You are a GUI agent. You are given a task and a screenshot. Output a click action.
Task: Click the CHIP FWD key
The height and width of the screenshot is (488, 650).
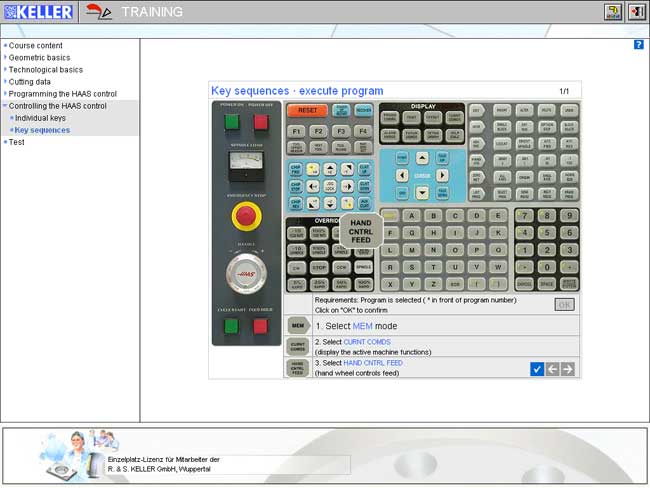coord(296,169)
